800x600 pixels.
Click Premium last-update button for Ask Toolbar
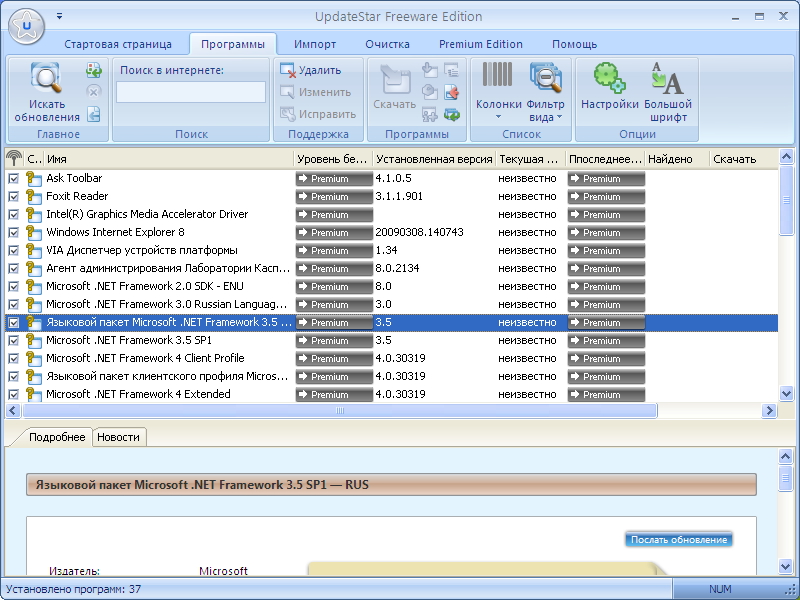[x=606, y=179]
